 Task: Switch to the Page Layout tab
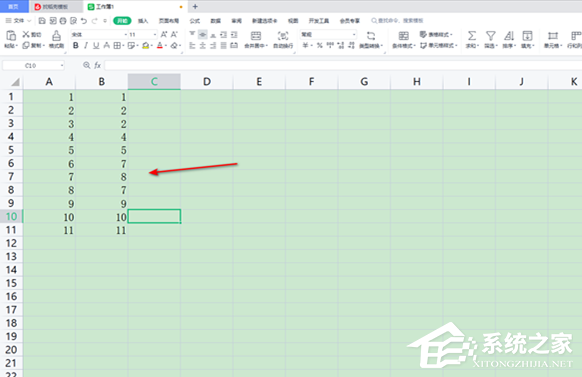[169, 21]
